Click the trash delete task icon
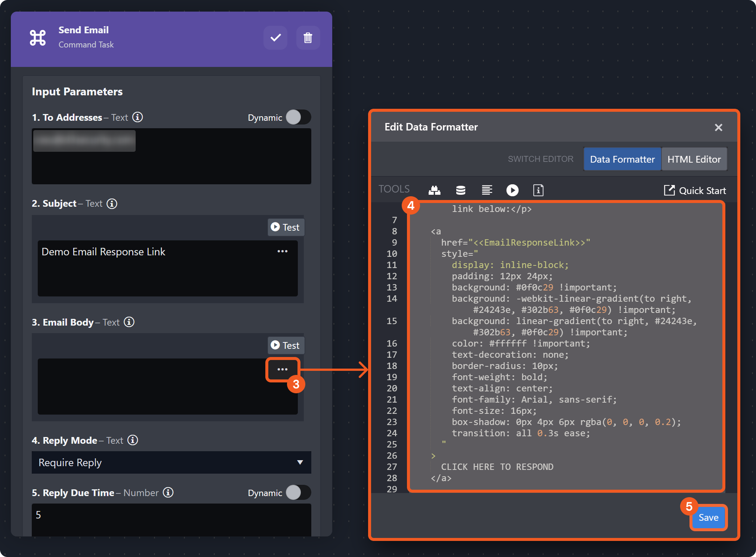This screenshot has height=557, width=756. tap(308, 38)
